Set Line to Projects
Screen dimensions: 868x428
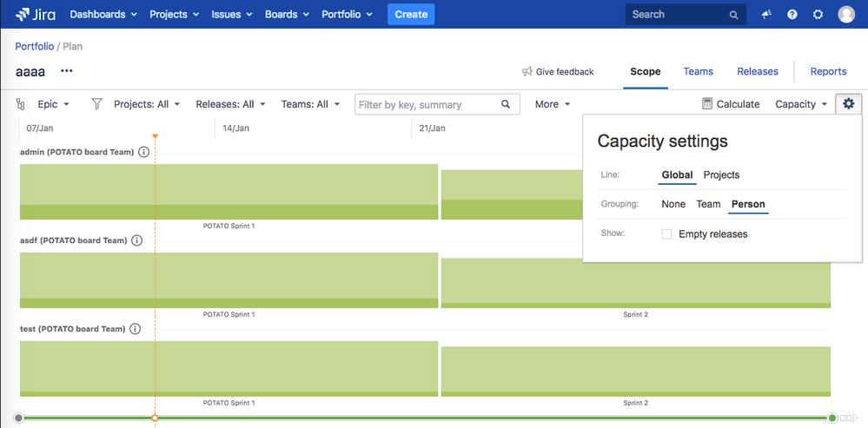point(721,175)
